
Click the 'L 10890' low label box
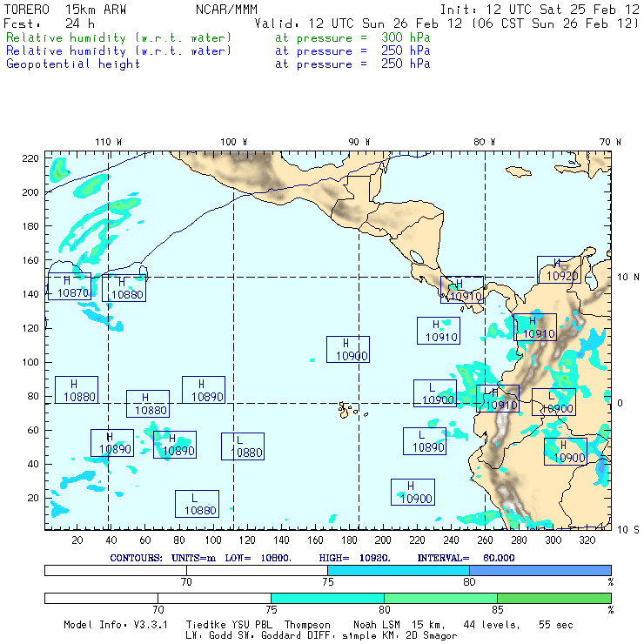(x=425, y=441)
